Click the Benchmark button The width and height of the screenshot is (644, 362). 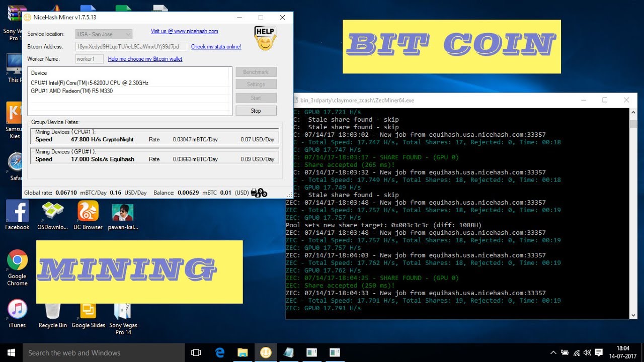click(256, 72)
